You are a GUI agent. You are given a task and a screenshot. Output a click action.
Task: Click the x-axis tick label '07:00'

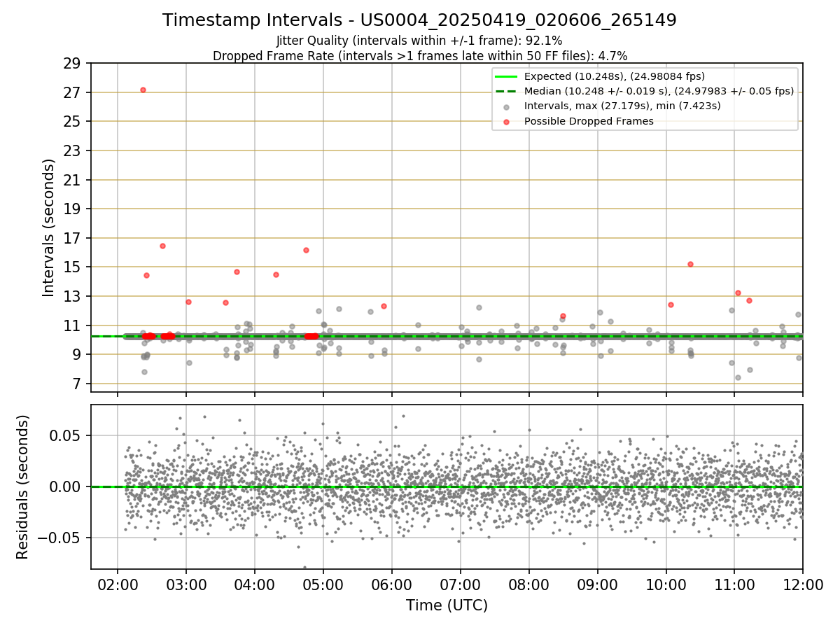[460, 584]
